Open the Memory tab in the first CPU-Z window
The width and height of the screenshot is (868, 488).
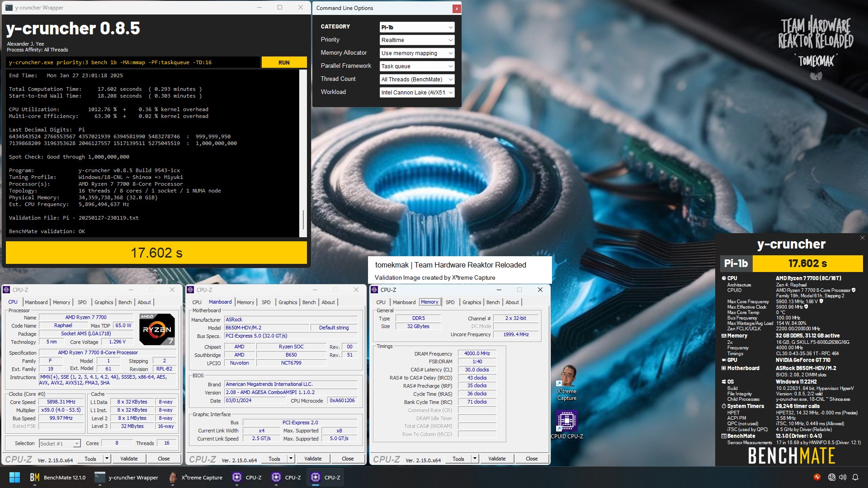coord(61,302)
